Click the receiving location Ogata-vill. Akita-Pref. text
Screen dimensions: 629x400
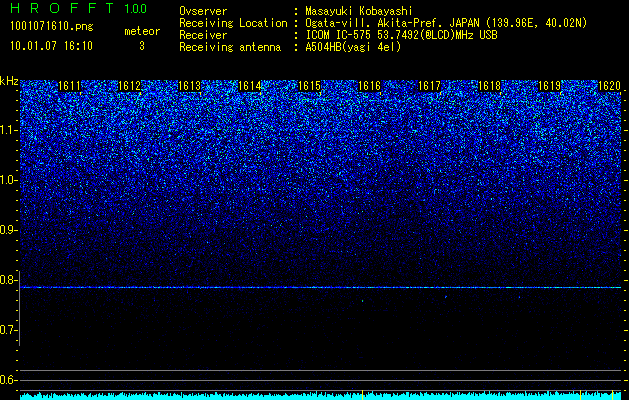pyautogui.click(x=446, y=23)
